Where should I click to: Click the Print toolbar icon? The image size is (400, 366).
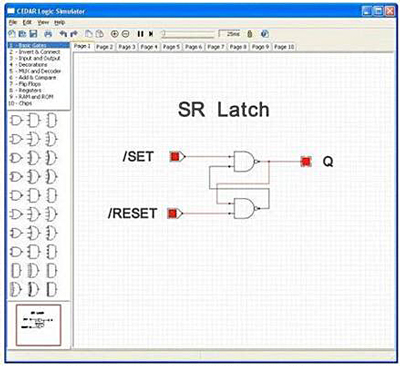click(x=48, y=34)
